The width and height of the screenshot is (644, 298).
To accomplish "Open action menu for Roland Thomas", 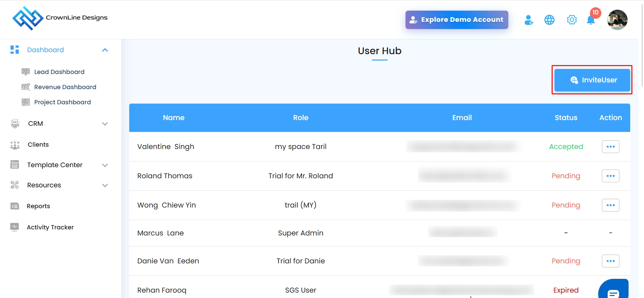I will (610, 176).
